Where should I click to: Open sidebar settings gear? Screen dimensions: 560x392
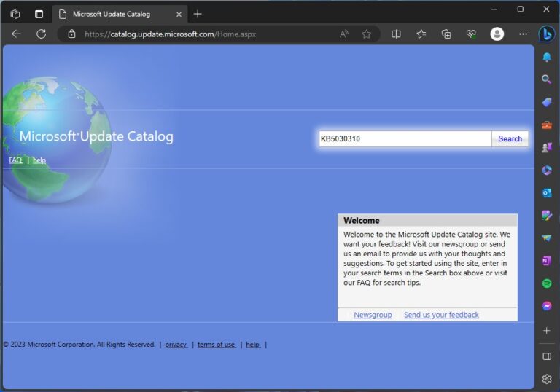tap(546, 379)
